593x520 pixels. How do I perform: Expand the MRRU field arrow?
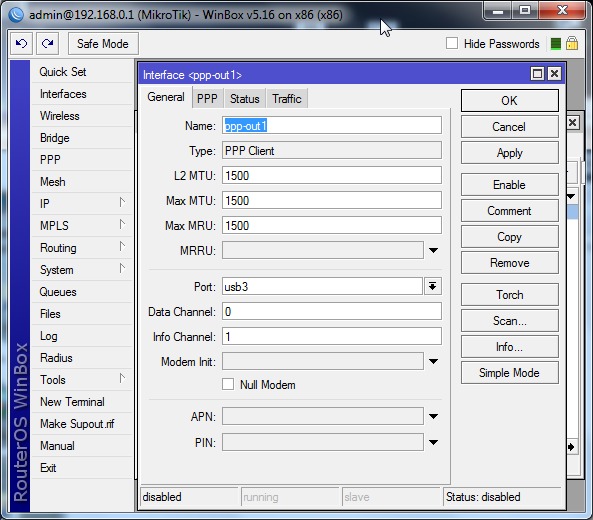433,250
